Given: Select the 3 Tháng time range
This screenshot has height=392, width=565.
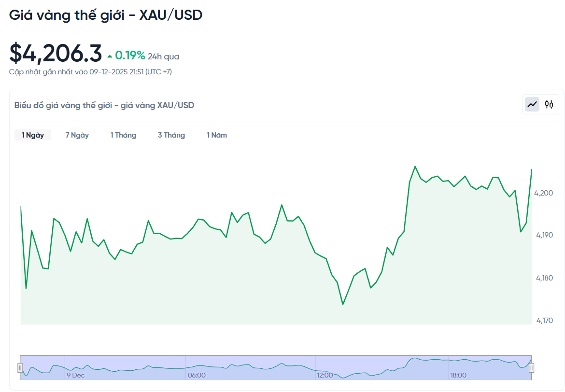Looking at the screenshot, I should [171, 135].
